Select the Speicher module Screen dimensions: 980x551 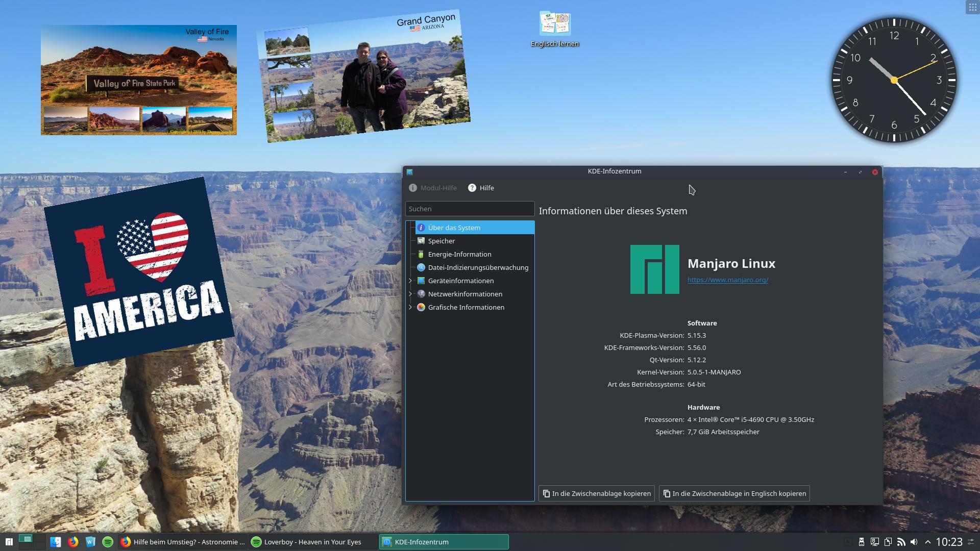[x=441, y=241]
